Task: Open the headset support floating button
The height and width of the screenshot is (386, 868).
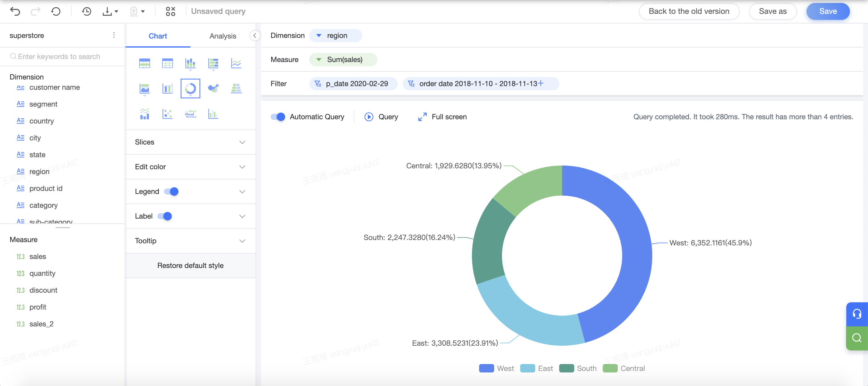Action: (857, 314)
